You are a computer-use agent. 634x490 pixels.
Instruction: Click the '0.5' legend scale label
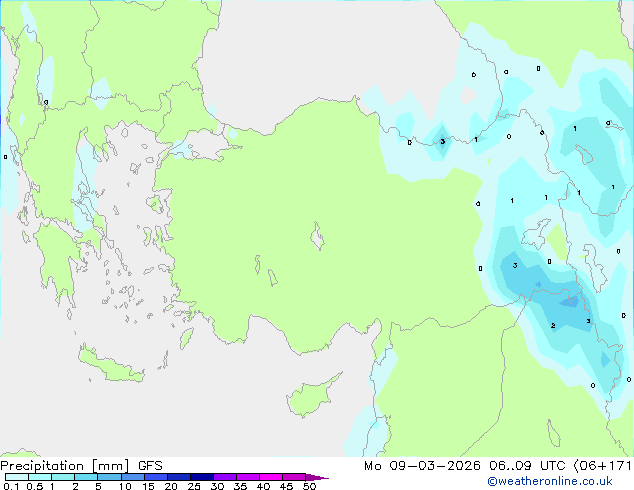point(35,486)
